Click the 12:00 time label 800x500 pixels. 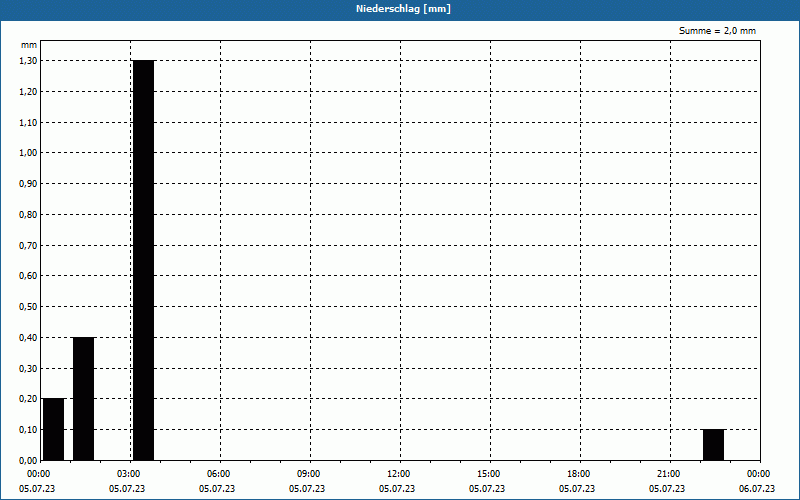(397, 474)
